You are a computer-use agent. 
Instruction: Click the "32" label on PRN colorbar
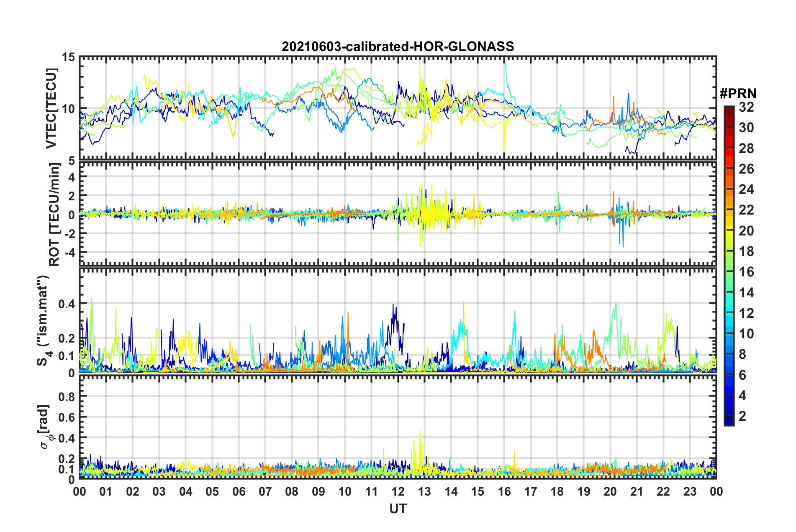(746, 107)
